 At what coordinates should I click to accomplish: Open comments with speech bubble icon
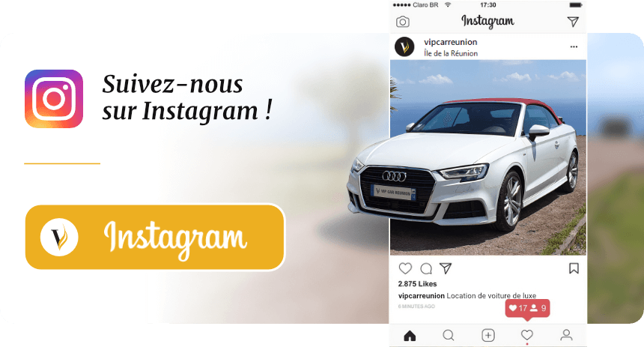tap(426, 269)
